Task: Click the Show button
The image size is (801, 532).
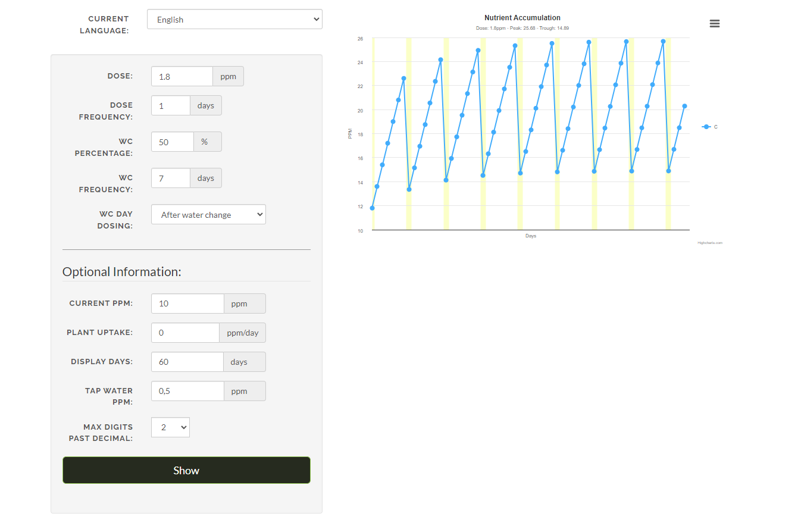Action: [x=186, y=470]
